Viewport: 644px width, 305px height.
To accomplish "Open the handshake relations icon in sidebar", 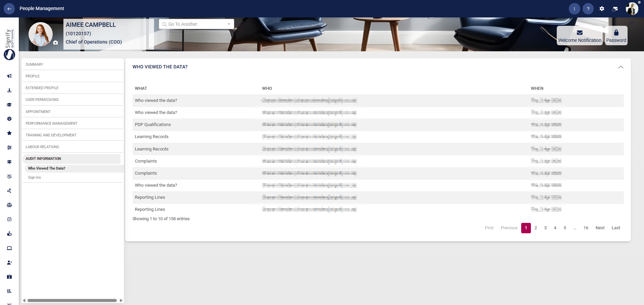I will (9, 176).
